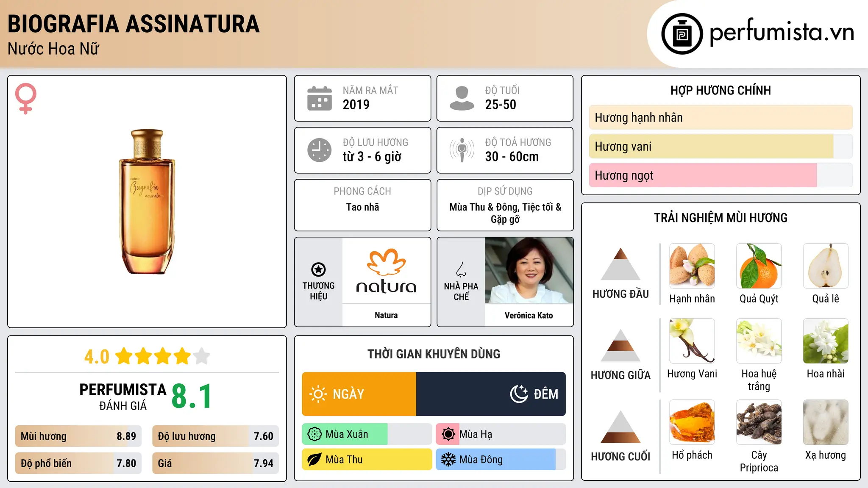Image resolution: width=868 pixels, height=488 pixels.
Task: Click the pink Hương ngọt accord bar
Action: [x=721, y=175]
